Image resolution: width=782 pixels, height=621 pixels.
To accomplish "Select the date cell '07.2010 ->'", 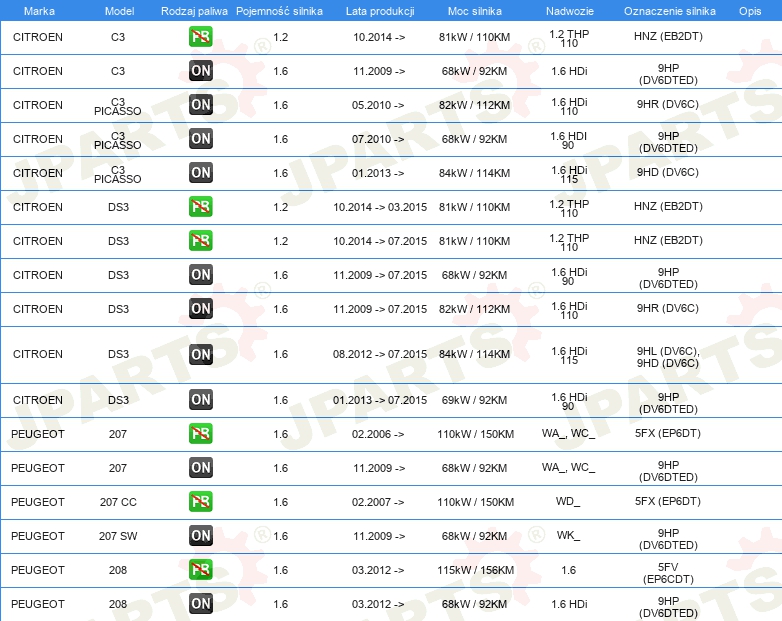I will [x=378, y=139].
